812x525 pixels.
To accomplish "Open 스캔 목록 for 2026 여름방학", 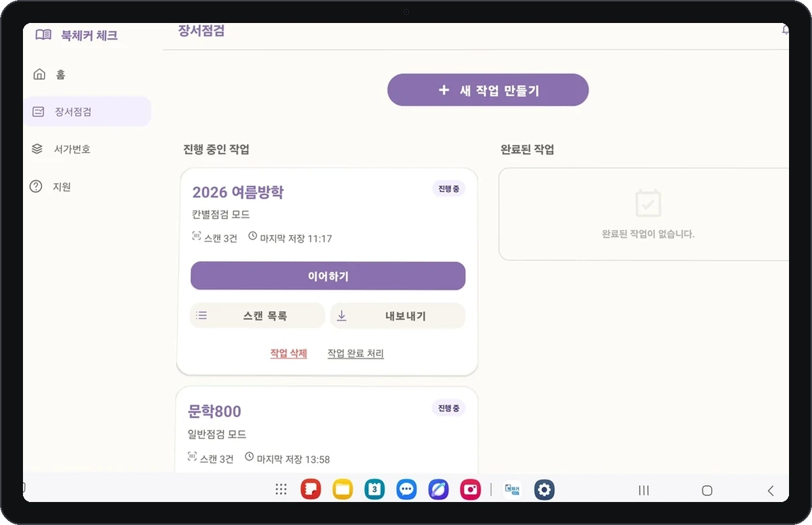I will tap(257, 316).
